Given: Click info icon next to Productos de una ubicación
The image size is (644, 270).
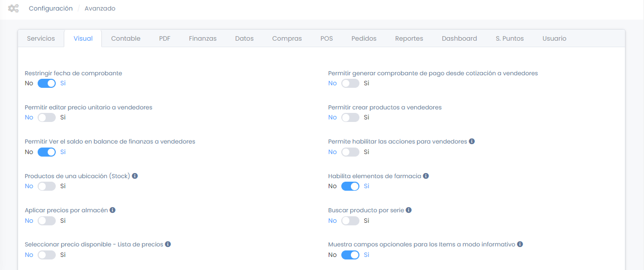Looking at the screenshot, I should (x=135, y=176).
